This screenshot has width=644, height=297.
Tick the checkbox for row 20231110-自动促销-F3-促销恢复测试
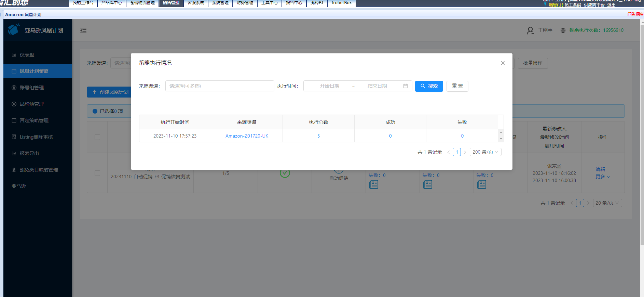[97, 173]
